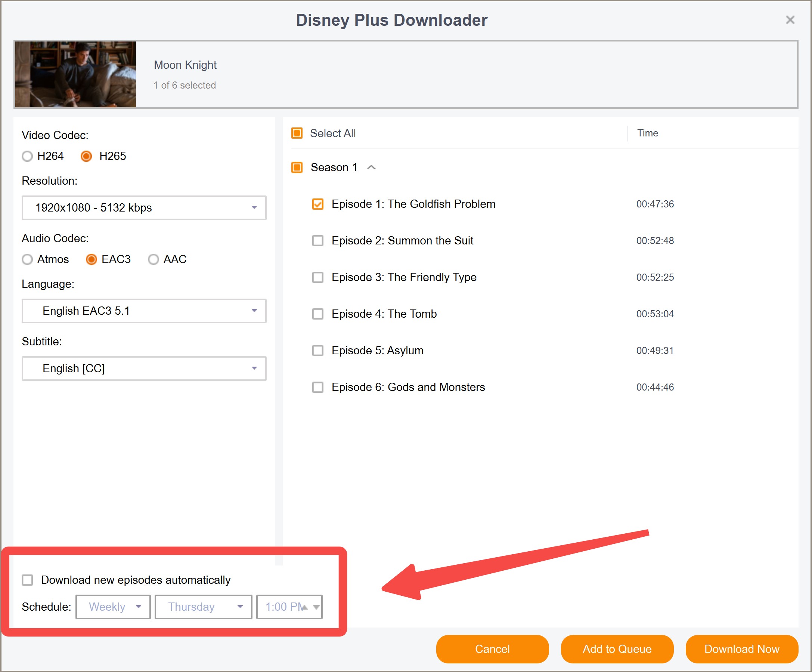Click the Moon Knight title text

point(185,65)
